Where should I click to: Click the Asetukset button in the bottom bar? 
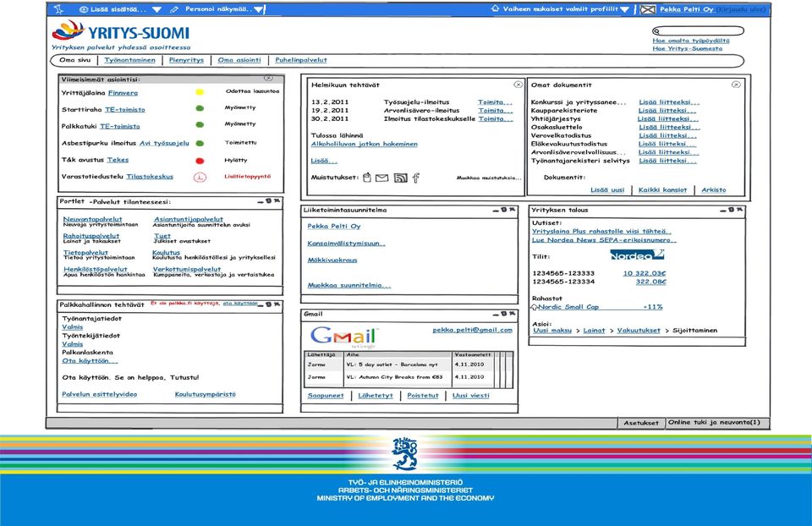click(641, 423)
